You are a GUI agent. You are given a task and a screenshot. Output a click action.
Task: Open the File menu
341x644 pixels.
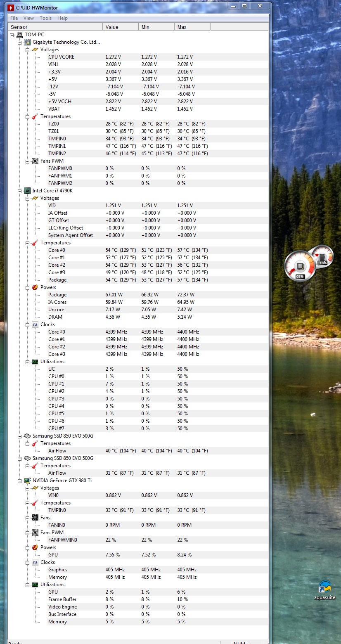click(x=14, y=18)
